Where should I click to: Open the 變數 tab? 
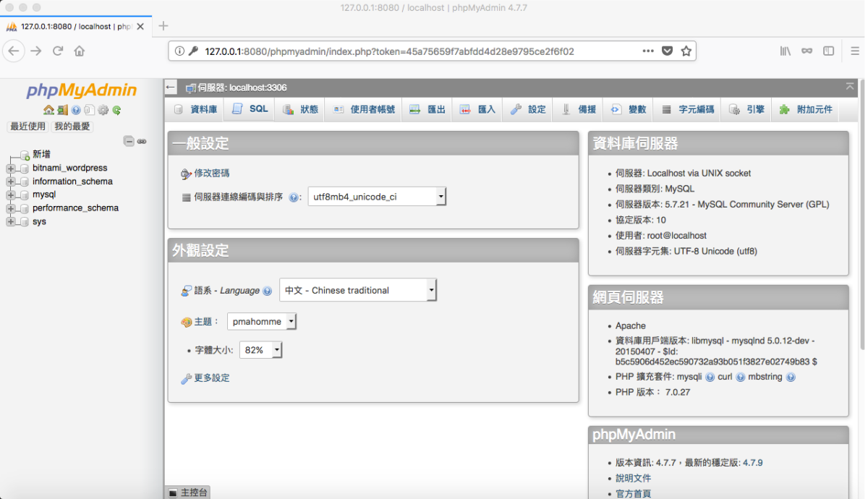[629, 109]
